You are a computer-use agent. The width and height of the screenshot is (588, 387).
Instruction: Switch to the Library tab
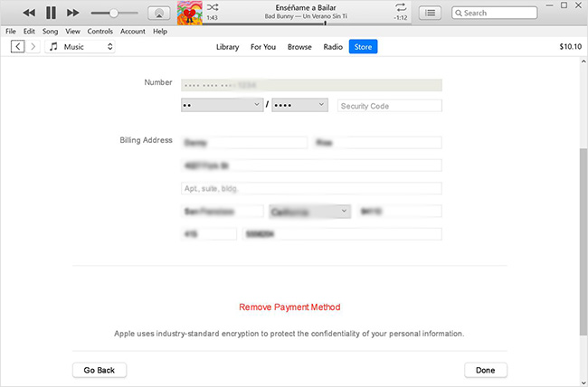point(228,47)
